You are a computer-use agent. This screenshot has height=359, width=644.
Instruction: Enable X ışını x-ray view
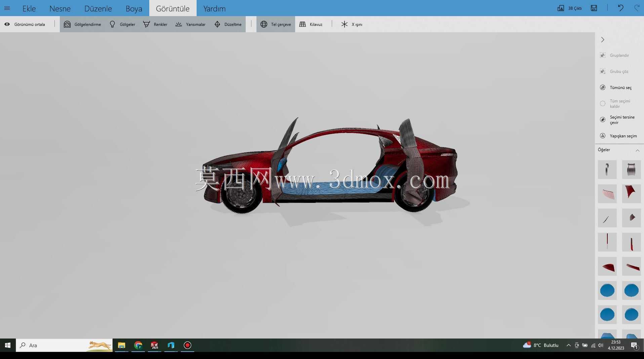352,24
